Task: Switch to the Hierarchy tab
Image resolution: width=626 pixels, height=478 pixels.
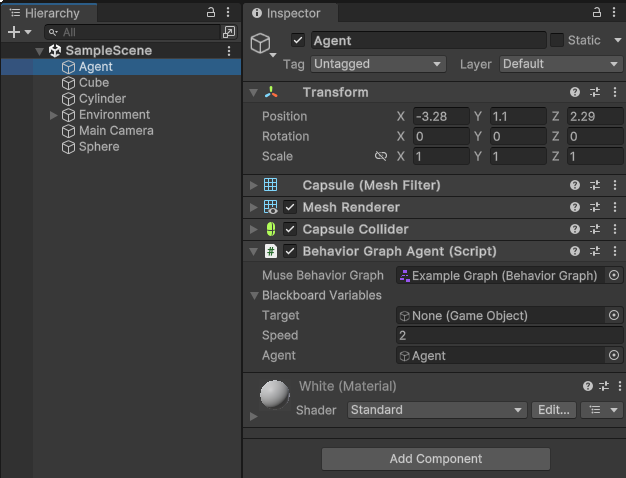Action: tap(49, 13)
